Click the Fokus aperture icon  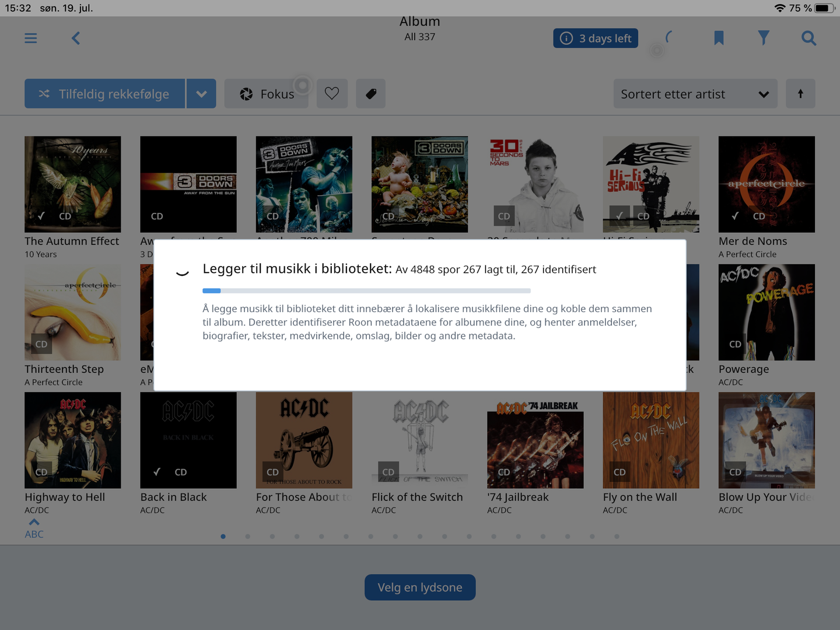(247, 94)
